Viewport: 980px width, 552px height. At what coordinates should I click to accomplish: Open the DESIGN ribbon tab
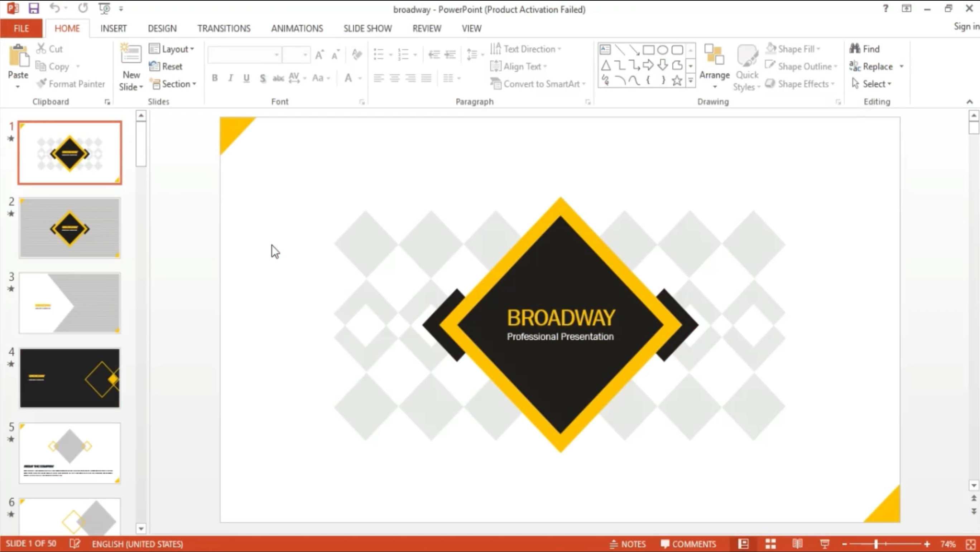coord(162,29)
